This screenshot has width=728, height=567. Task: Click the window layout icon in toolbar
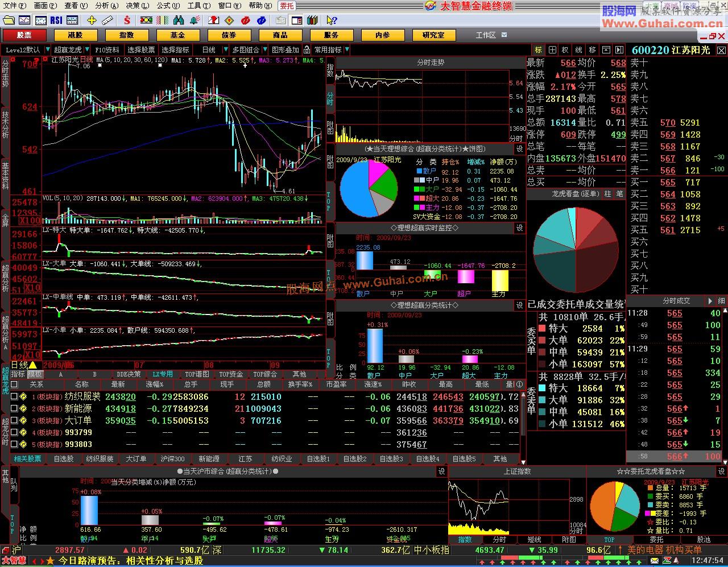pos(296,20)
